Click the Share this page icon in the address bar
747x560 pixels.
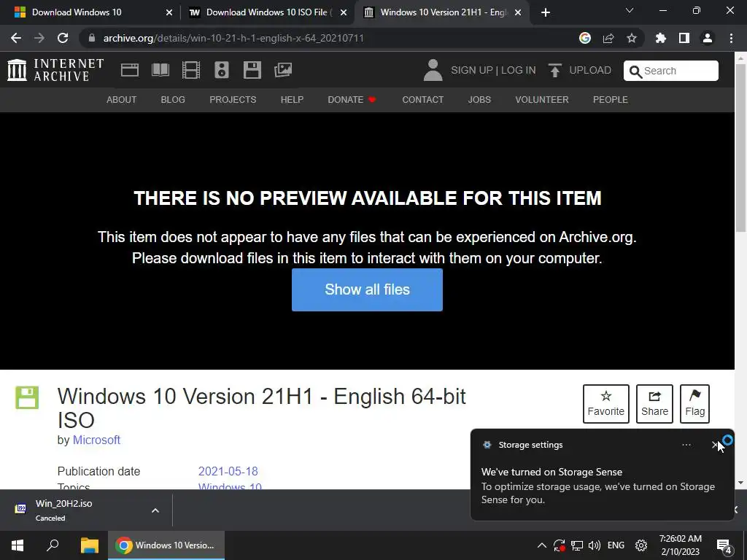click(608, 38)
